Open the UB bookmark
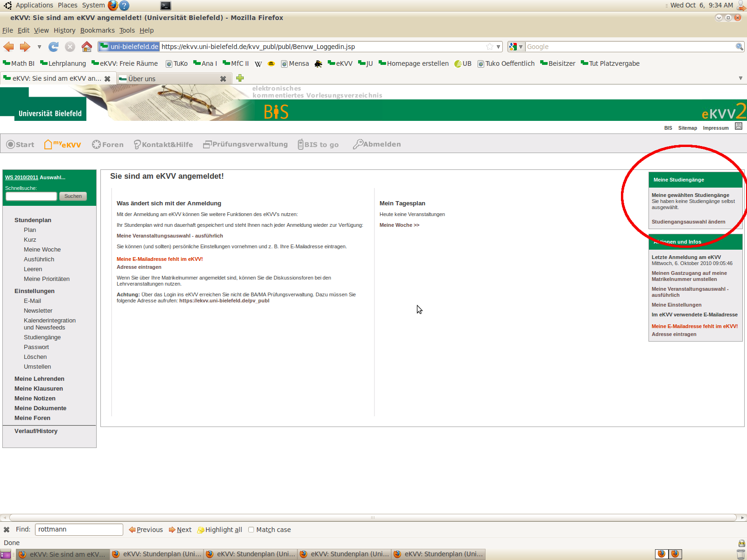The width and height of the screenshot is (747, 560). click(x=463, y=64)
